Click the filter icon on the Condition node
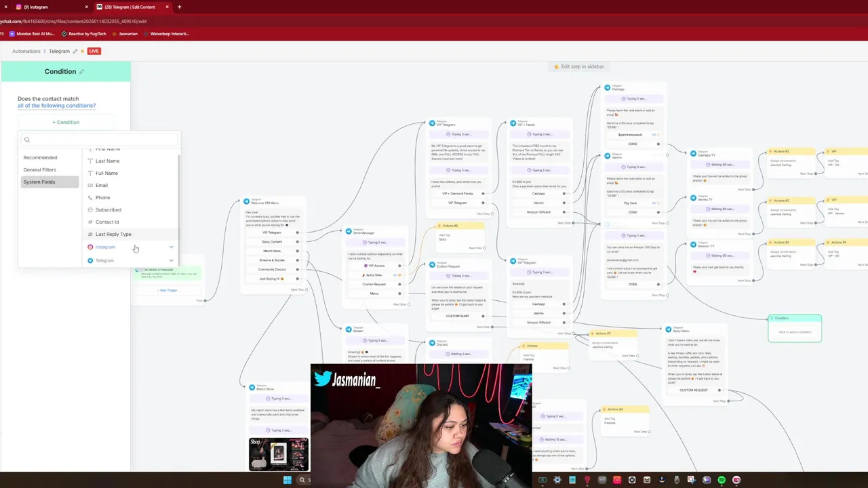 [x=772, y=318]
